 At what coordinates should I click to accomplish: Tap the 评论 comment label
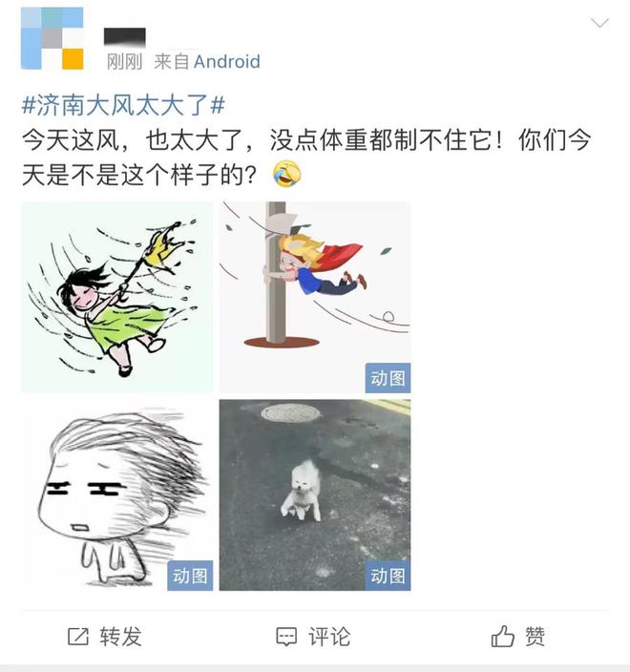329,637
